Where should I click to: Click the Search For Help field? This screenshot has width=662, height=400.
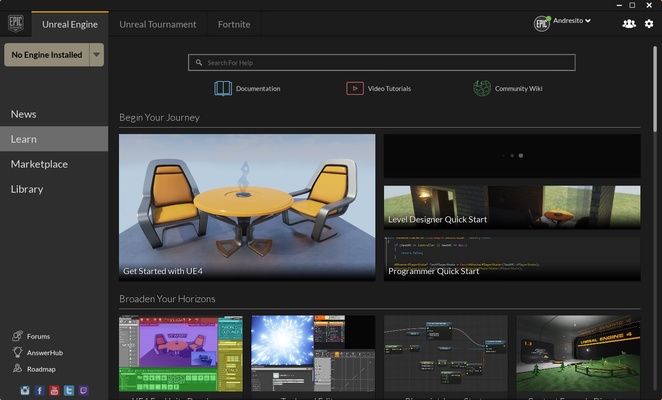pyautogui.click(x=382, y=63)
